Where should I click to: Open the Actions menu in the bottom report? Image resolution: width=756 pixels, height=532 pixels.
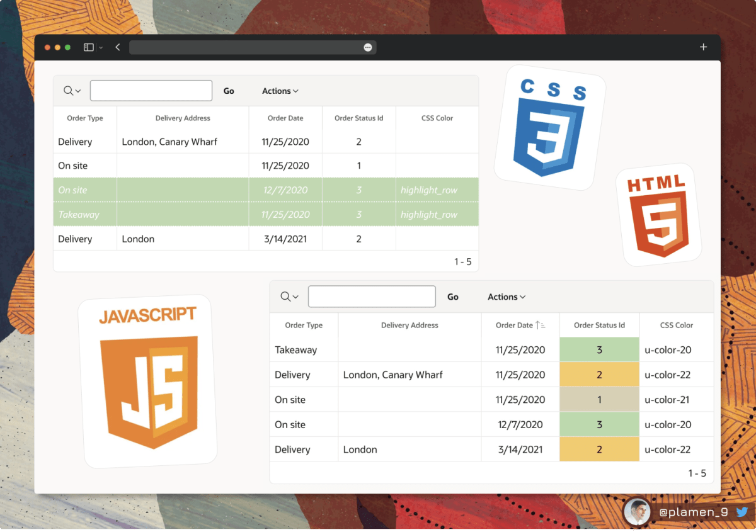(505, 297)
